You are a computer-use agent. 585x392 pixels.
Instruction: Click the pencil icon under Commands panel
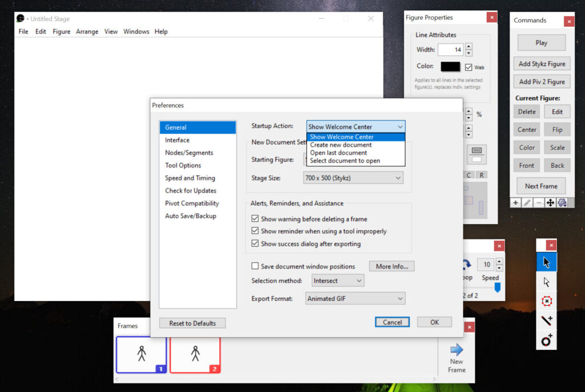click(x=527, y=203)
